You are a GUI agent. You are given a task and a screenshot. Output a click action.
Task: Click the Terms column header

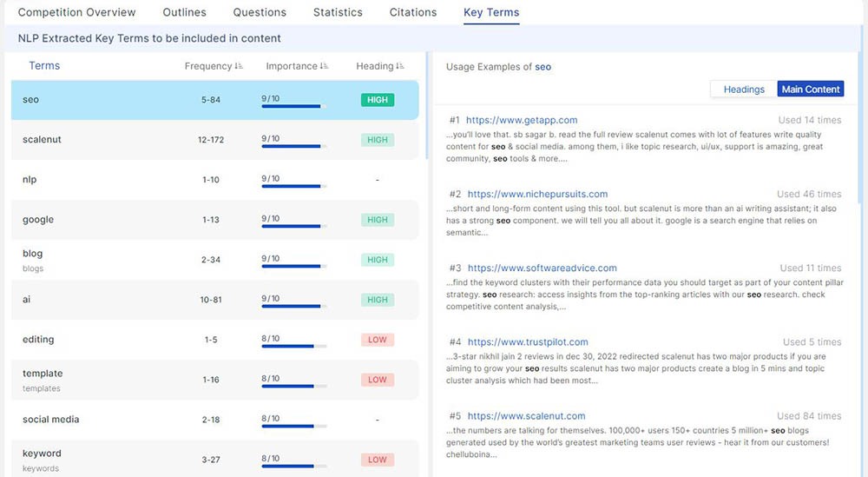(44, 66)
